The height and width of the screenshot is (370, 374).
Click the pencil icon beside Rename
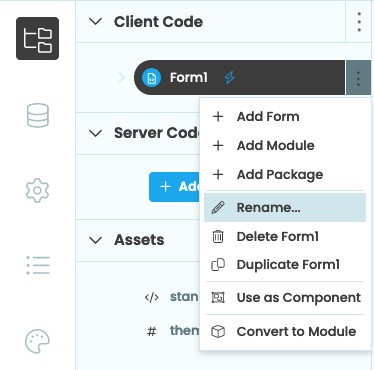(x=218, y=208)
